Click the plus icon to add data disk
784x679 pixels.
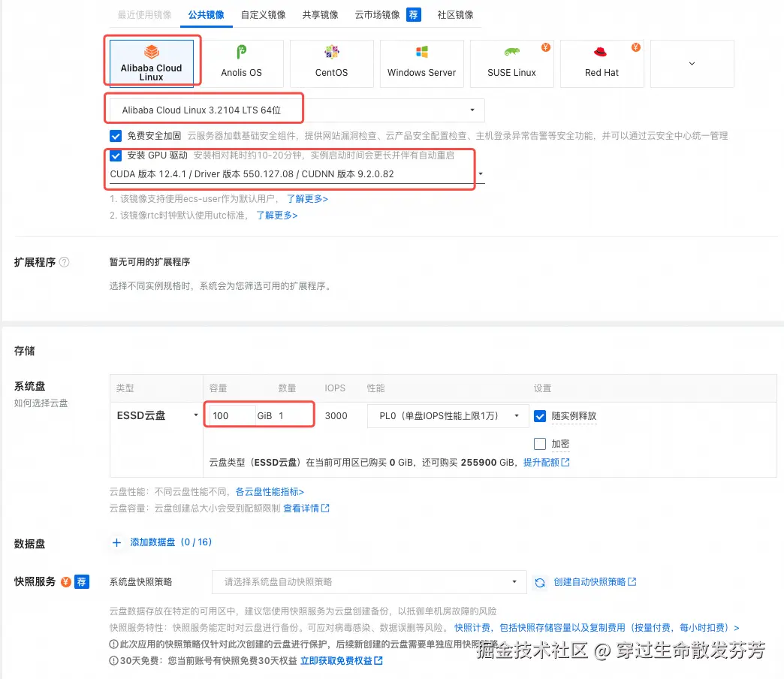coord(116,542)
